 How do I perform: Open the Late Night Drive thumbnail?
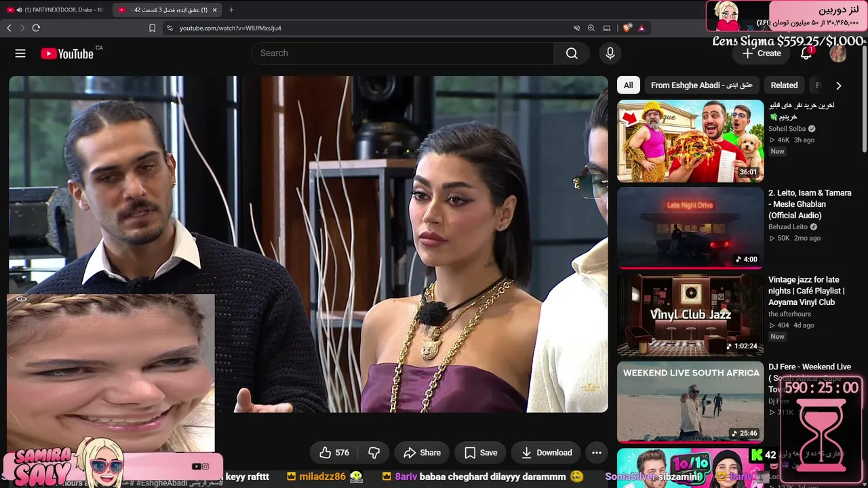click(x=690, y=228)
